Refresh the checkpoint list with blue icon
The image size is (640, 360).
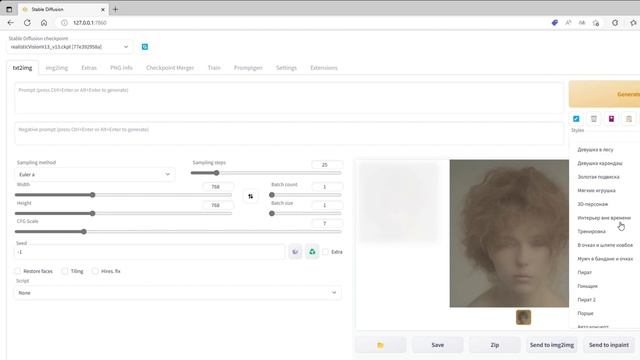click(x=144, y=47)
